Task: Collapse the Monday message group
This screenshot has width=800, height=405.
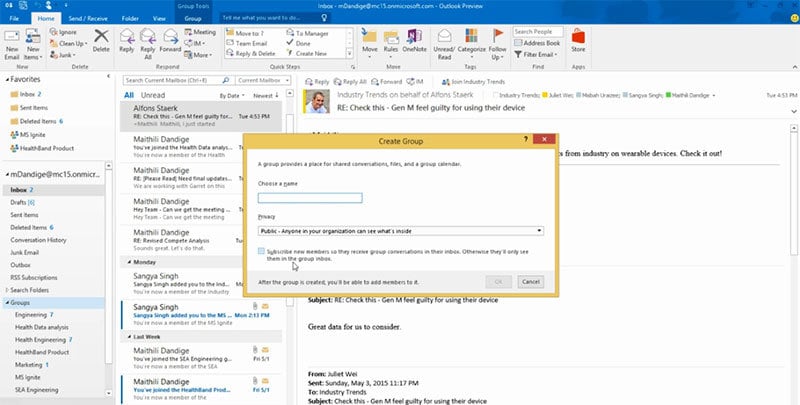Action: pos(129,262)
